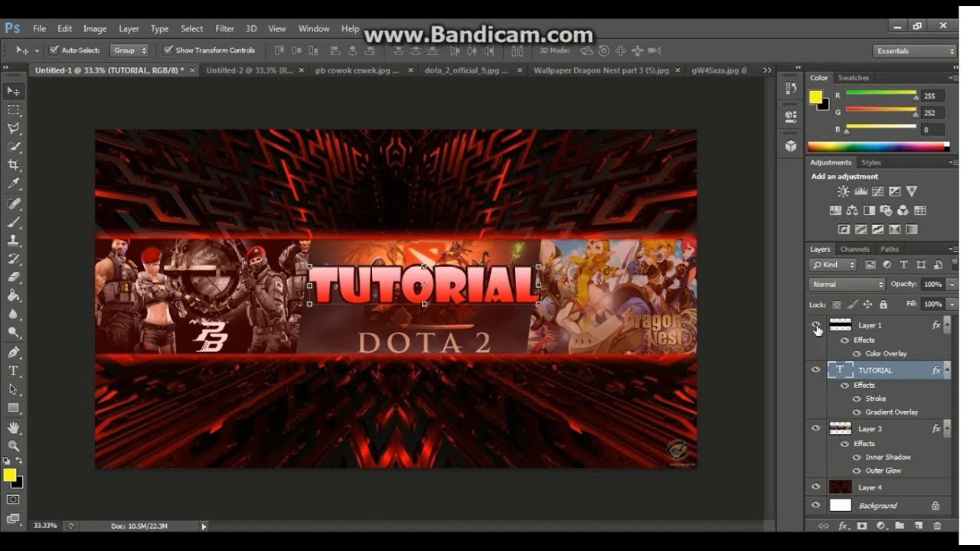Screen dimensions: 980x551
Task: Select the Eyedropper tool
Action: [x=13, y=184]
